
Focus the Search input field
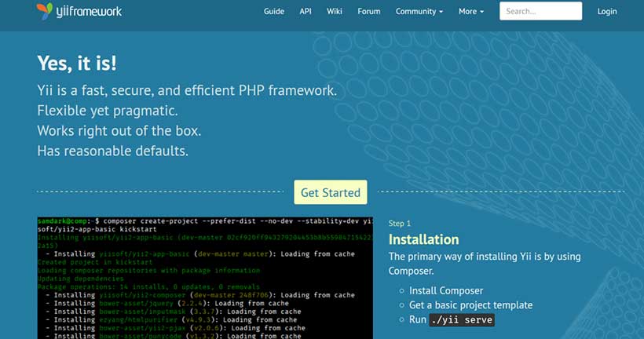[540, 11]
